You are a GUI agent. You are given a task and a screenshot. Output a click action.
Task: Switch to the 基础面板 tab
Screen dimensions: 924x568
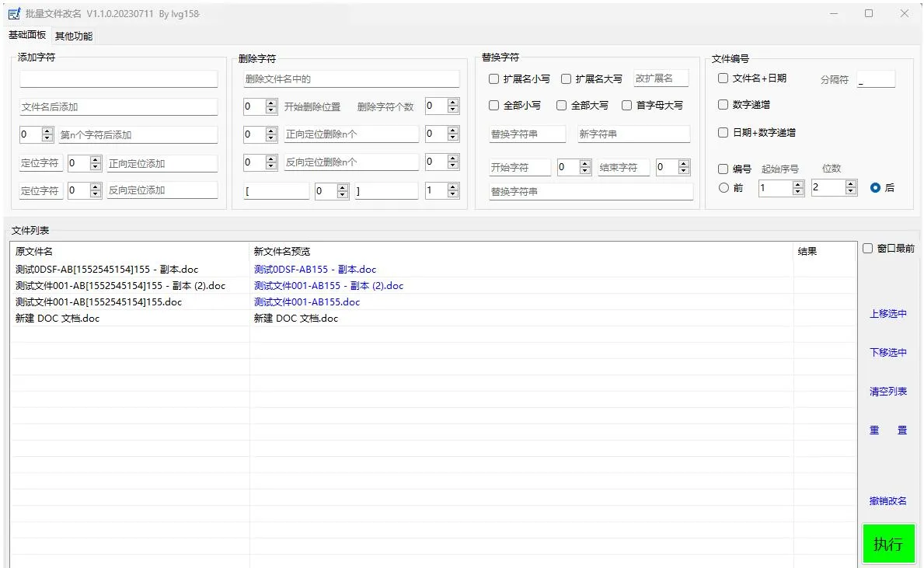(27, 35)
